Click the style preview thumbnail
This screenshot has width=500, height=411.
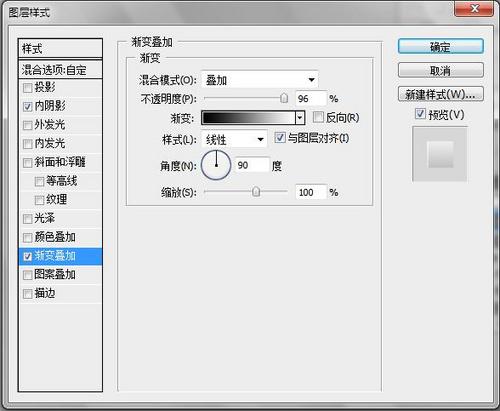click(x=440, y=154)
